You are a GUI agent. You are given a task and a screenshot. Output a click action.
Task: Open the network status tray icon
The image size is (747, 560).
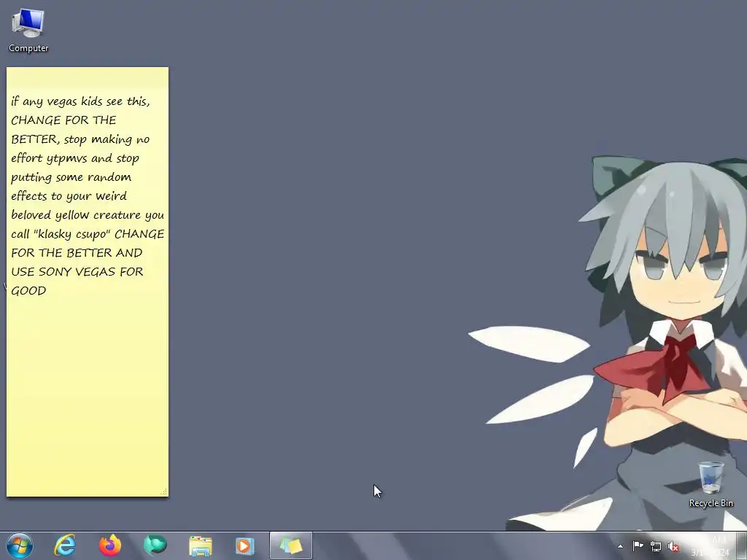pos(656,546)
